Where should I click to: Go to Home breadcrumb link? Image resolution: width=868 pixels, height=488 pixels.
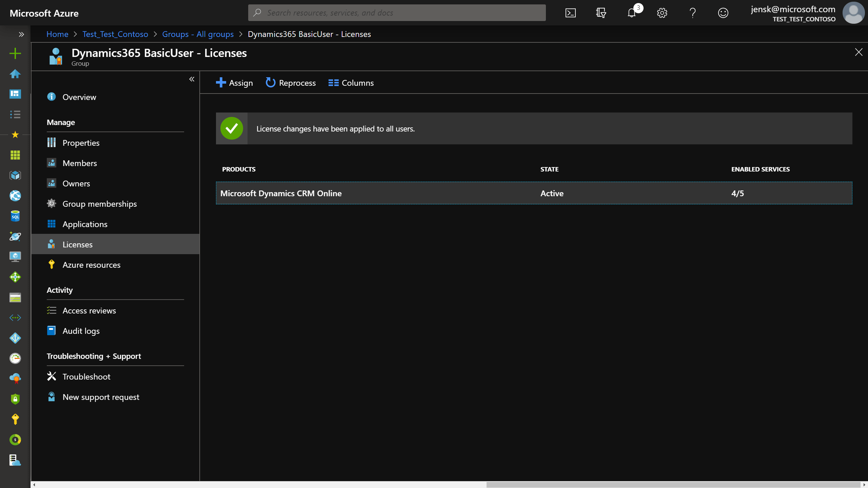(x=57, y=34)
